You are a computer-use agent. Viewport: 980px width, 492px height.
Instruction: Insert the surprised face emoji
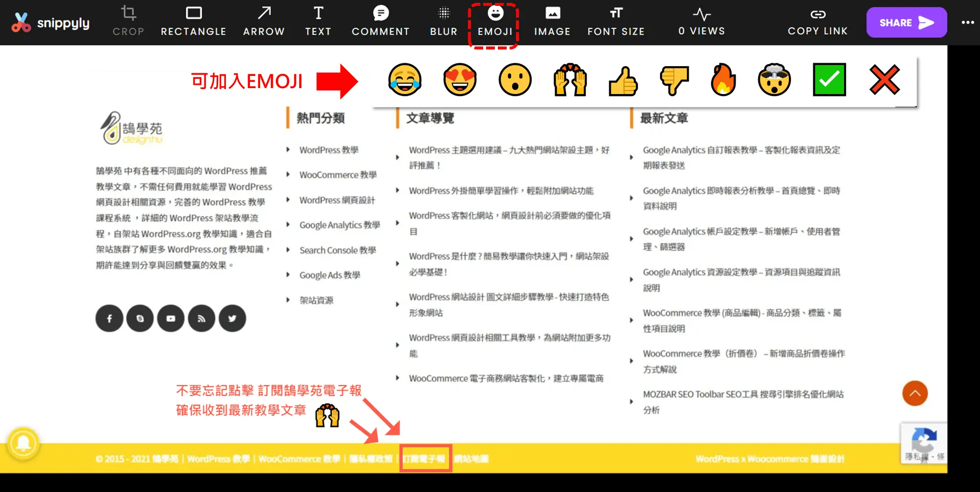[x=515, y=80]
